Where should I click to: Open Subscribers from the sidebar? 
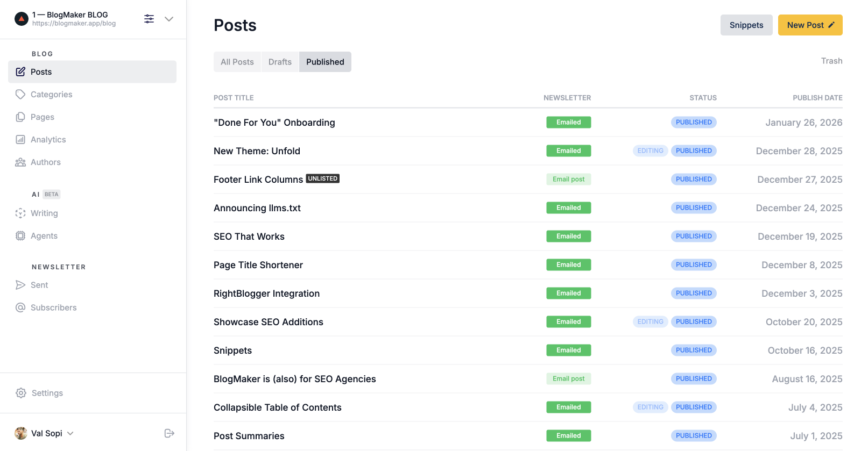point(53,307)
